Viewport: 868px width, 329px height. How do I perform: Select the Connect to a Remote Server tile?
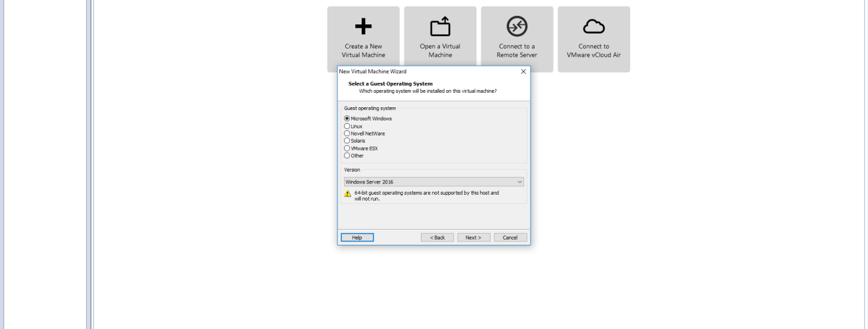pyautogui.click(x=517, y=39)
